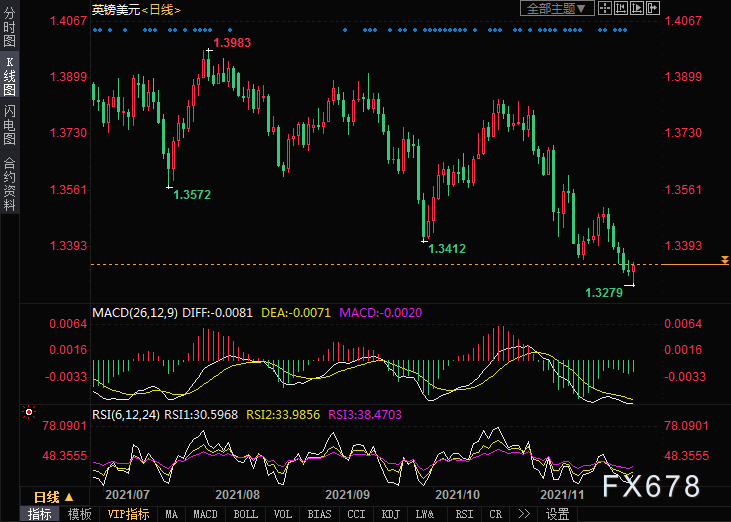Viewport: 731px width, 522px height.
Task: Click the 设置 settings button
Action: click(557, 514)
